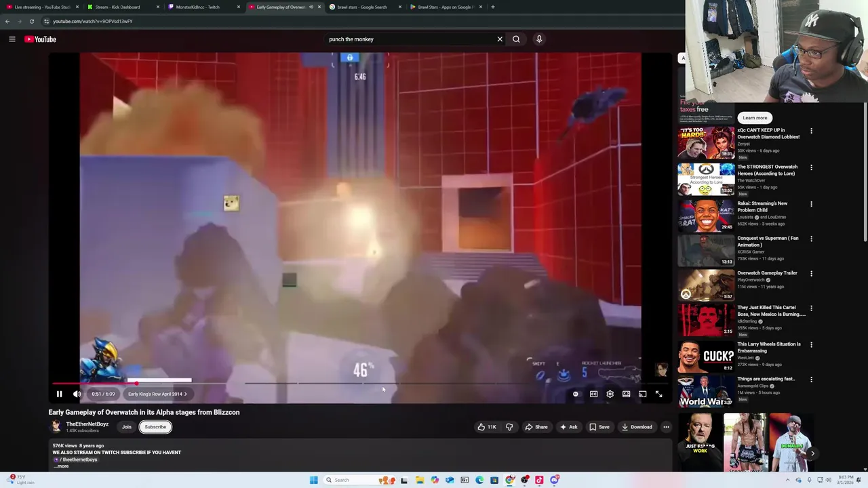
Task: Open options for xQc CAN'T KEEP UP video
Action: [811, 131]
